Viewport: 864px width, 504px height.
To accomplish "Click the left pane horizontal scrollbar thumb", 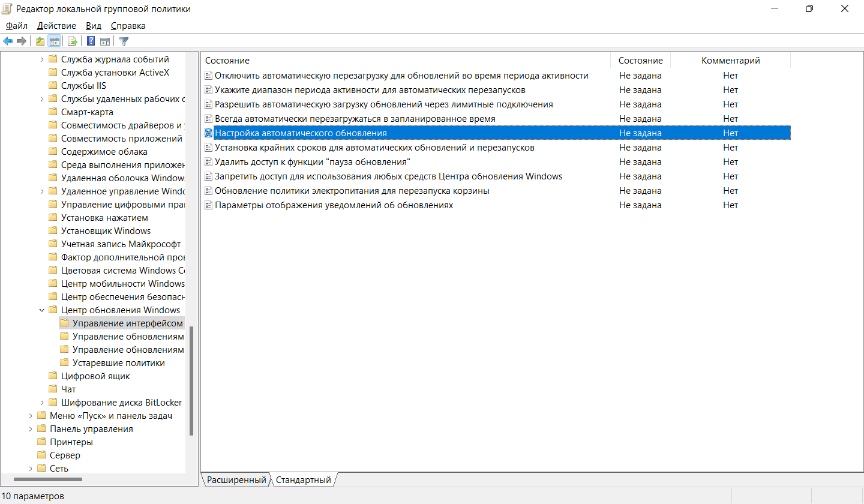I will click(48, 479).
